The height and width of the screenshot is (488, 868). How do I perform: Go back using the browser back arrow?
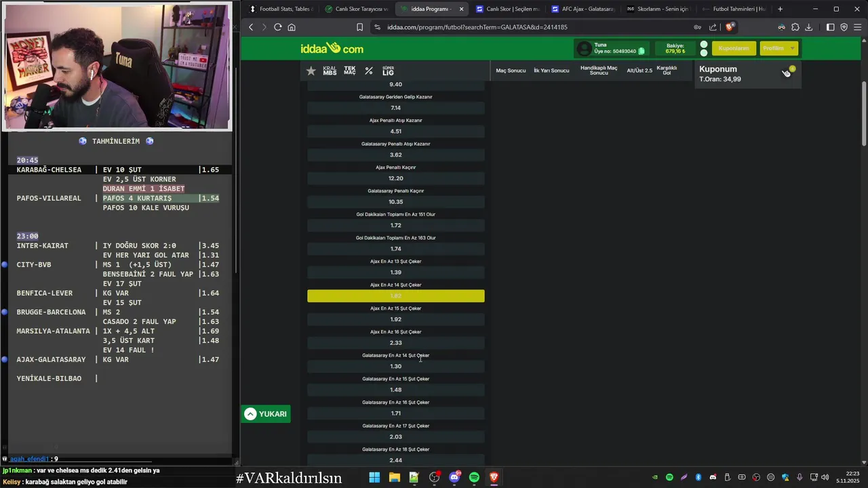[251, 27]
